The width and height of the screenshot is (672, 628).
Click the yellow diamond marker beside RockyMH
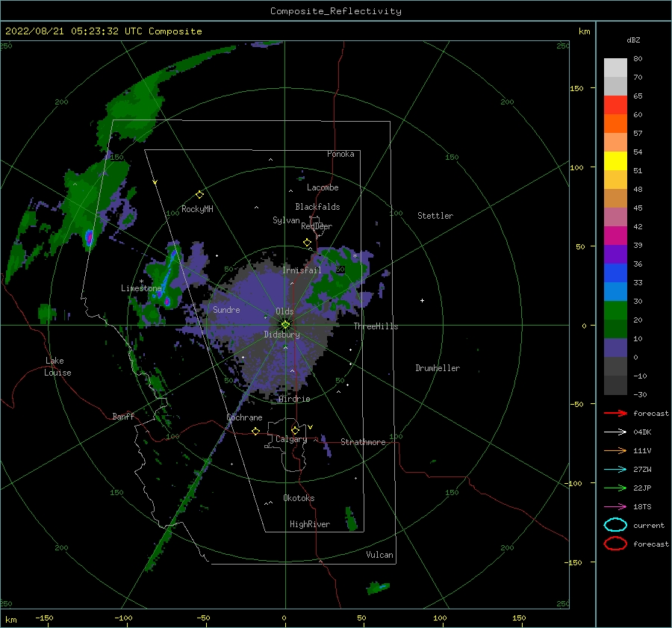coord(199,195)
